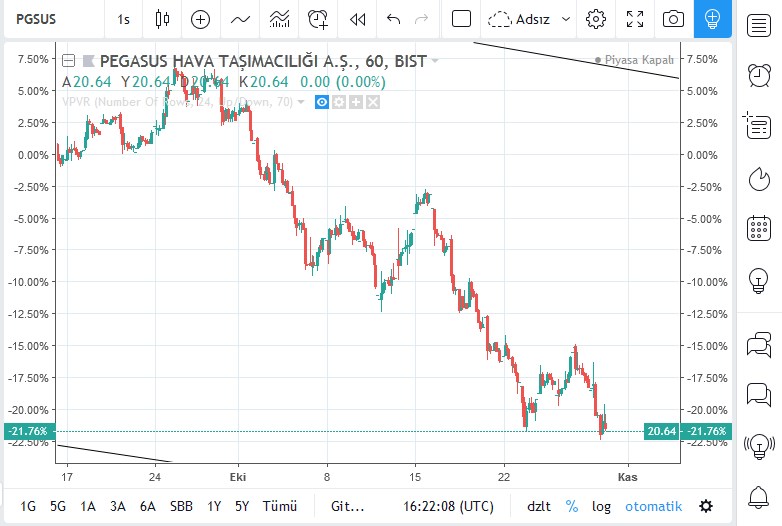This screenshot has height=526, width=782.
Task: Click the Kas date label on time axis
Action: [x=627, y=477]
